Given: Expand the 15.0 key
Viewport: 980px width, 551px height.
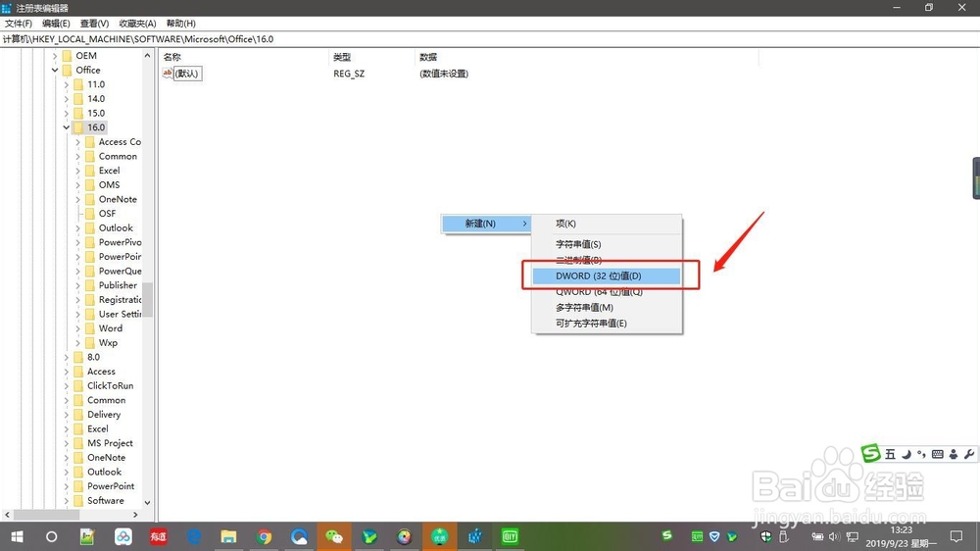Looking at the screenshot, I should tap(67, 113).
